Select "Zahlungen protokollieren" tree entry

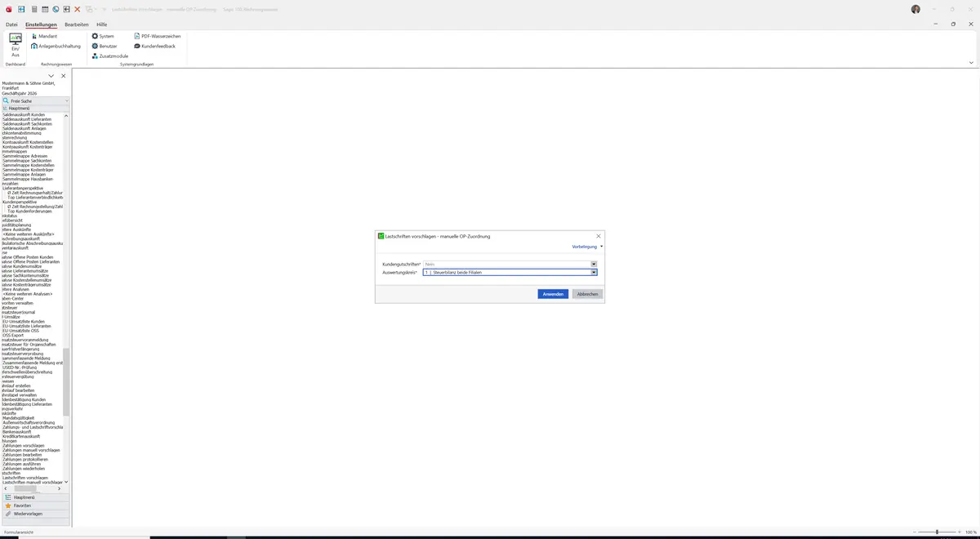pyautogui.click(x=25, y=460)
